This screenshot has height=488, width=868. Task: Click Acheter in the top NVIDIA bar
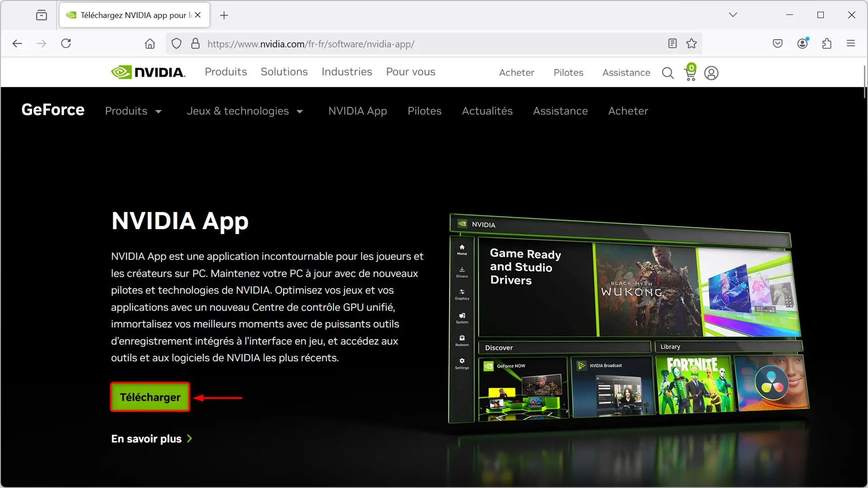[516, 73]
